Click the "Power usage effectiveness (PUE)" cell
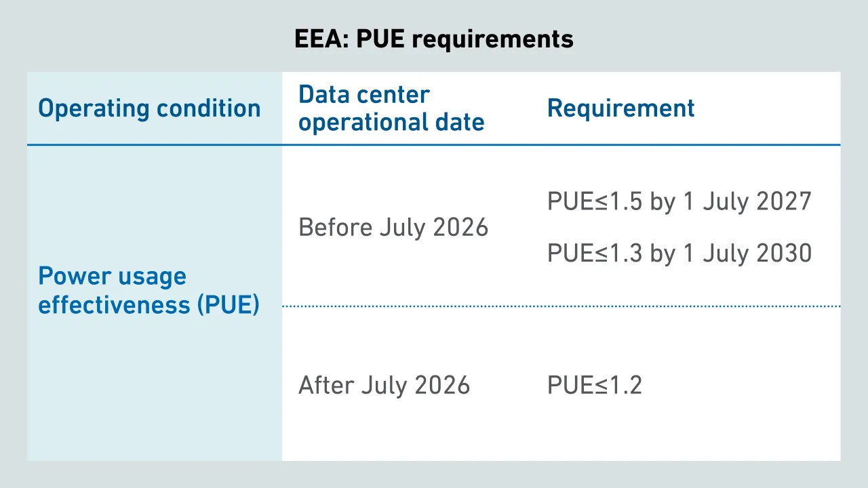The width and height of the screenshot is (868, 488). point(149,290)
